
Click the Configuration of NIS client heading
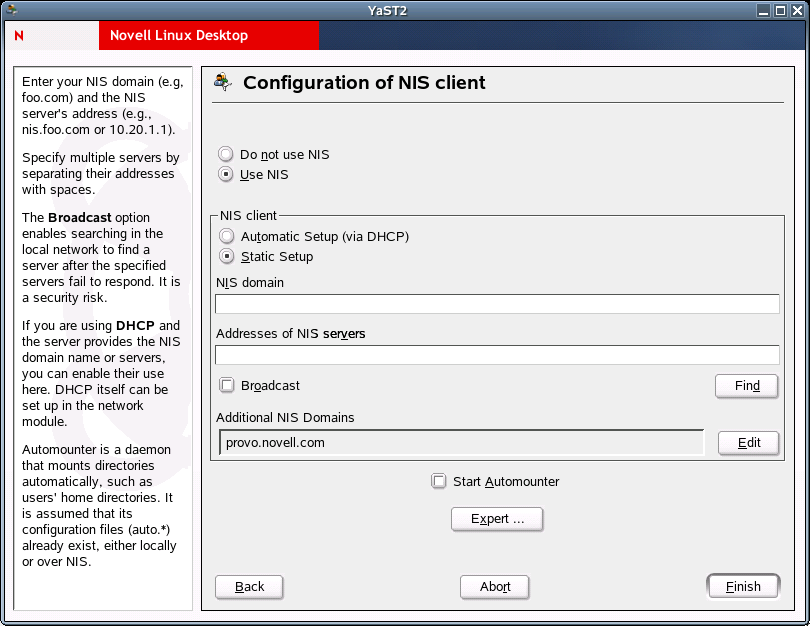pyautogui.click(x=364, y=83)
